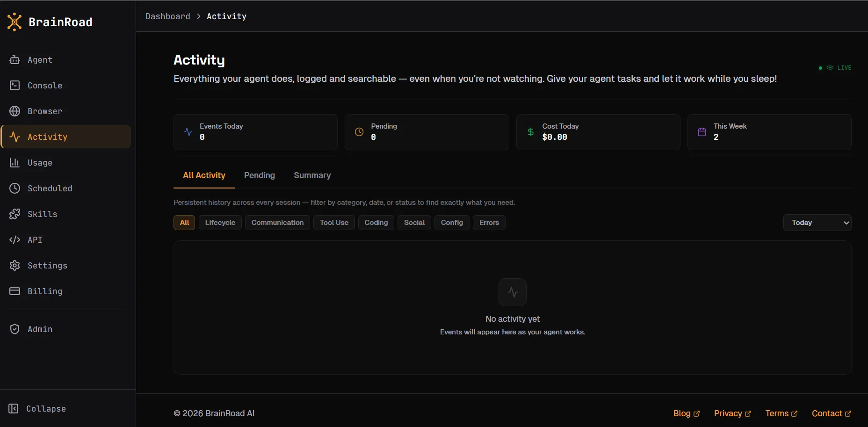Click the Skills puzzle piece icon
868x427 pixels.
point(15,214)
